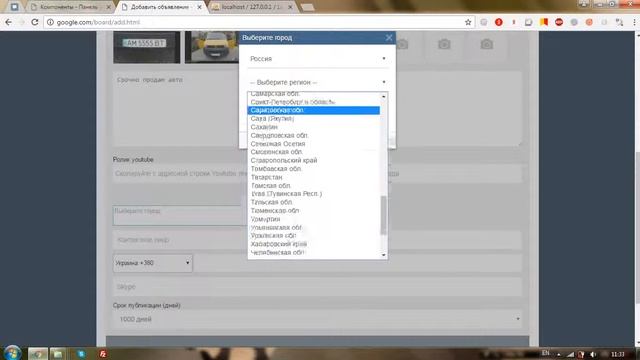Click the orange round extension icon
640x360 pixels.
click(589, 22)
